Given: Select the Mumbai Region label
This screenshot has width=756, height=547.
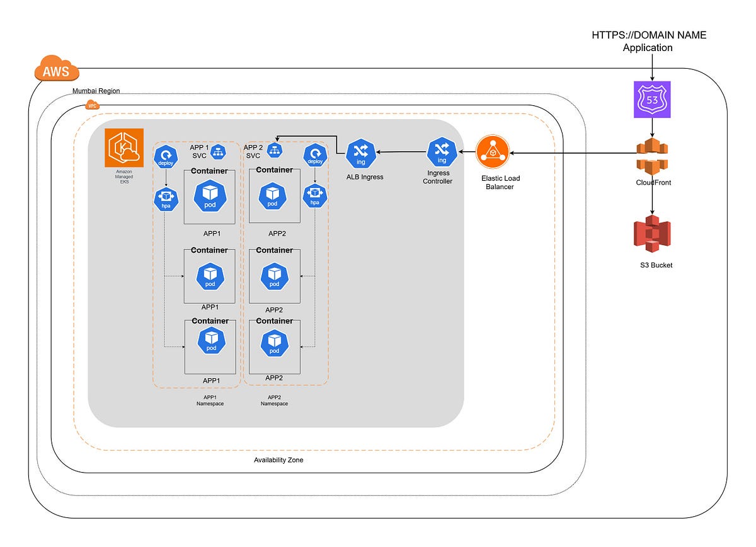Looking at the screenshot, I should [x=96, y=91].
